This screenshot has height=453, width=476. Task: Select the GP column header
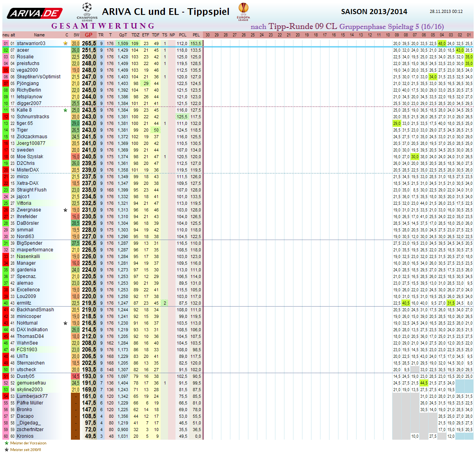[89, 35]
